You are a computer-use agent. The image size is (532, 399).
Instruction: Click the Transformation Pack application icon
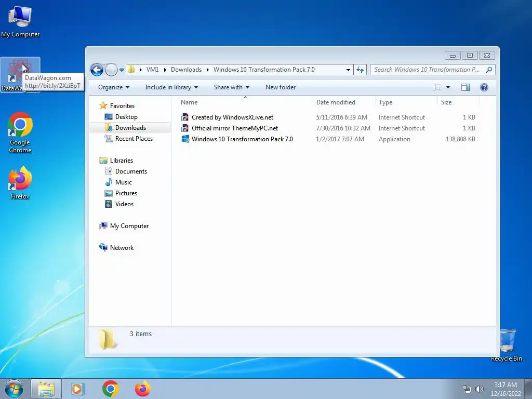click(x=185, y=139)
